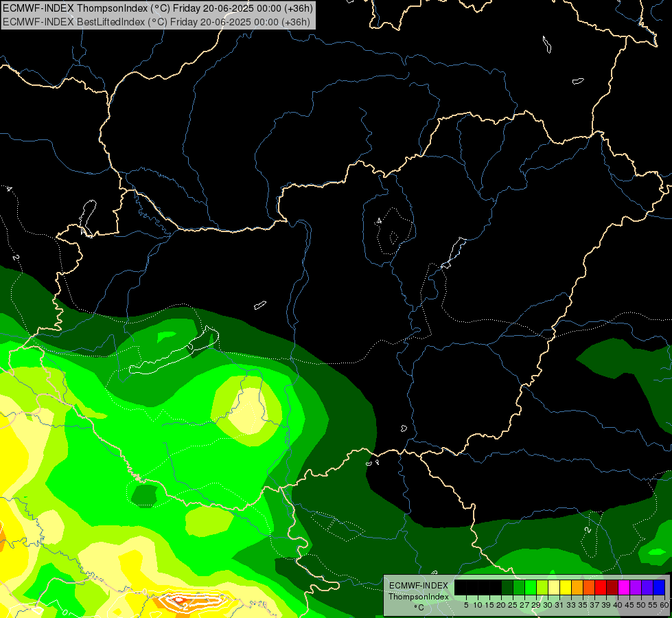Select the bright yellow 31–33 legend swatch
This screenshot has width=672, height=618.
click(x=566, y=587)
